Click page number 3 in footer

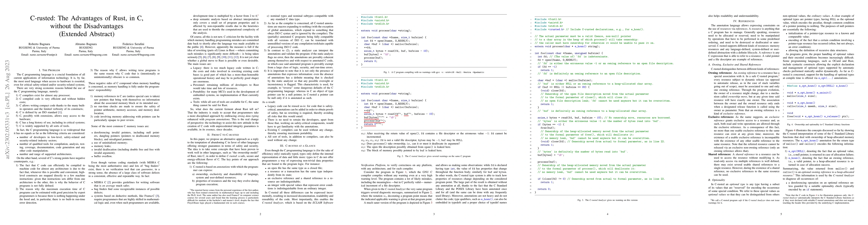pyautogui.click(x=434, y=214)
